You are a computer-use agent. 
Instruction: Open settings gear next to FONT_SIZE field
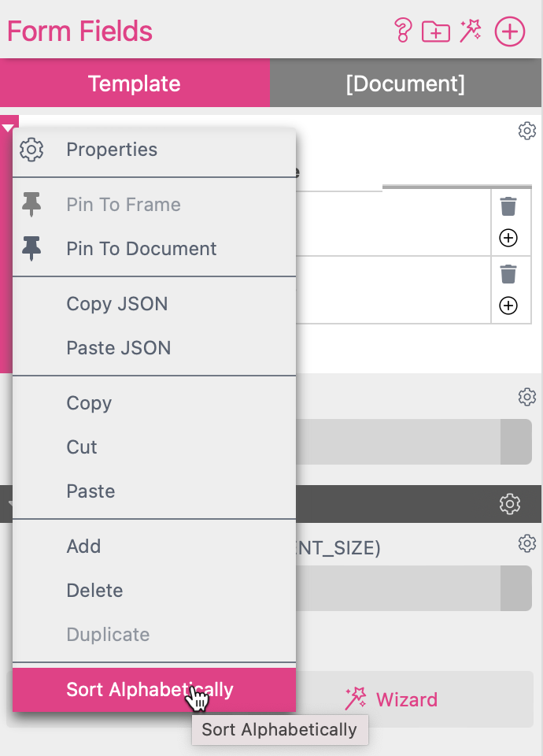pyautogui.click(x=527, y=543)
